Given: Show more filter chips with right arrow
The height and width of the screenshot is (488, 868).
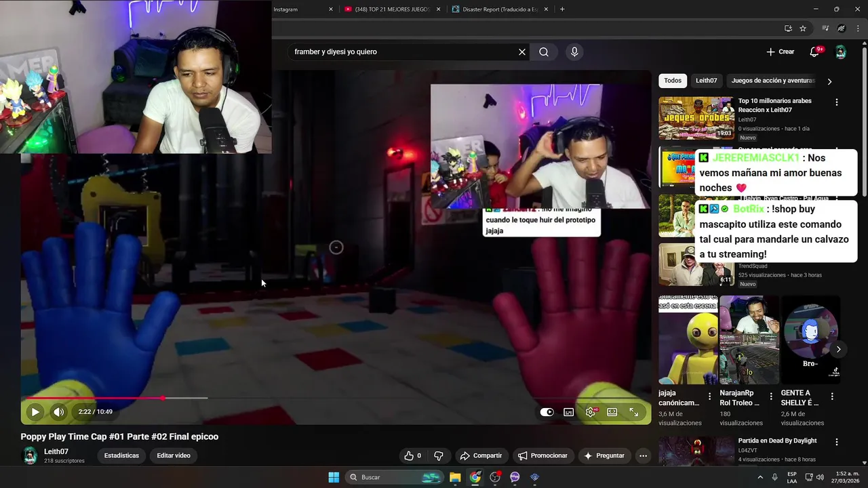Looking at the screenshot, I should [829, 81].
